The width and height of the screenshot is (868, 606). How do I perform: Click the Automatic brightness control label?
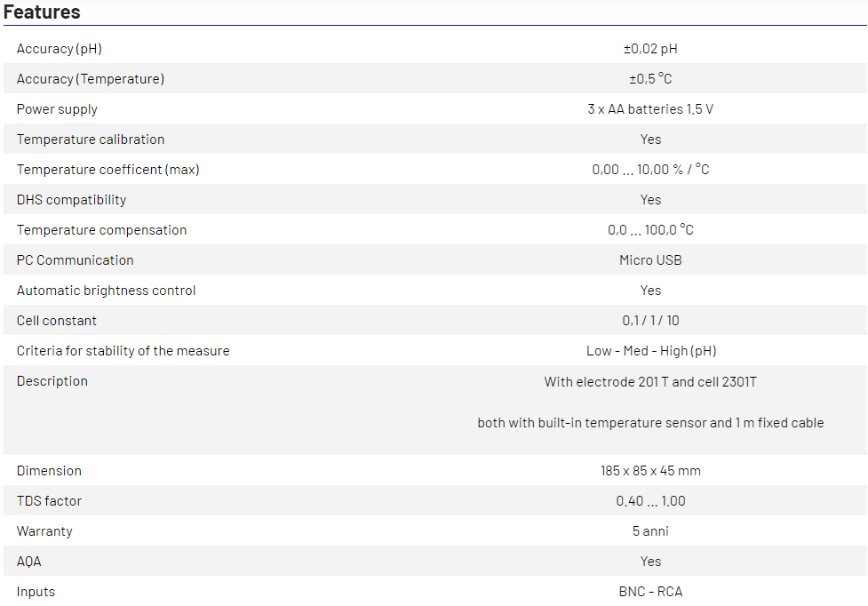click(106, 291)
